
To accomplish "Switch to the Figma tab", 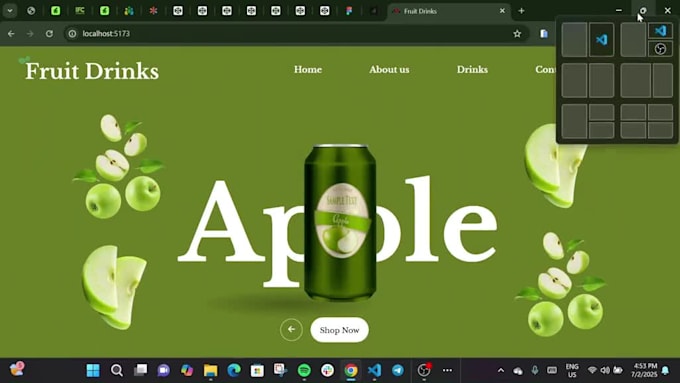I will click(x=349, y=11).
